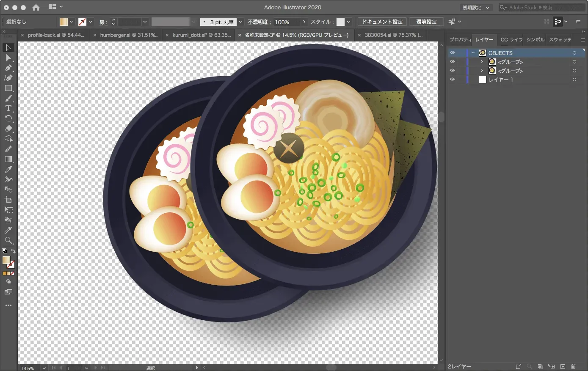This screenshot has width=588, height=371.
Task: Open the Edit Toolbar three-dots menu
Action: (8, 305)
